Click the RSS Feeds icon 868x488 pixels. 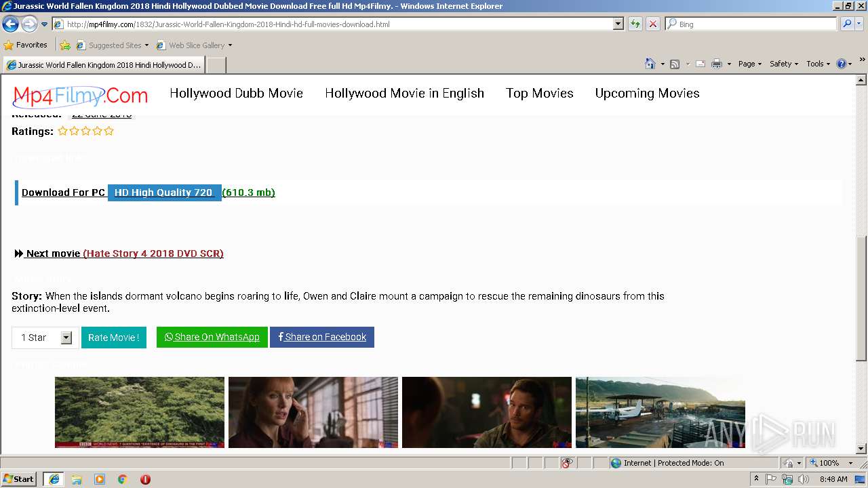pyautogui.click(x=675, y=64)
